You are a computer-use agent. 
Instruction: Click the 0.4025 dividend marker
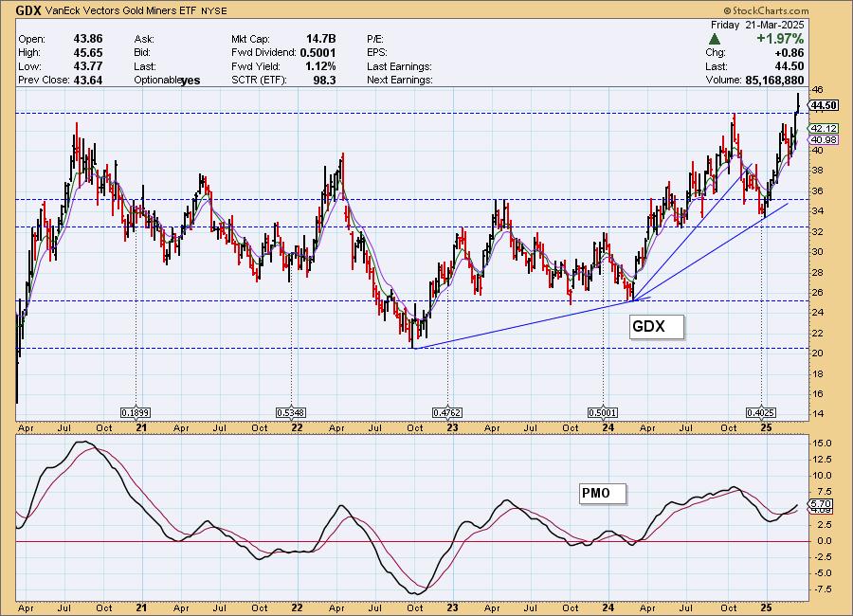pos(760,413)
